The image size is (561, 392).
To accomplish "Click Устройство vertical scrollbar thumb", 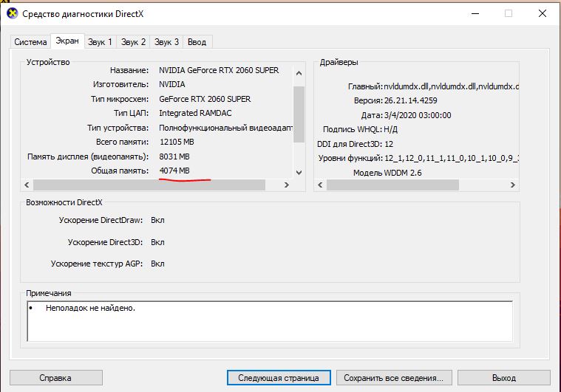I will [299, 114].
